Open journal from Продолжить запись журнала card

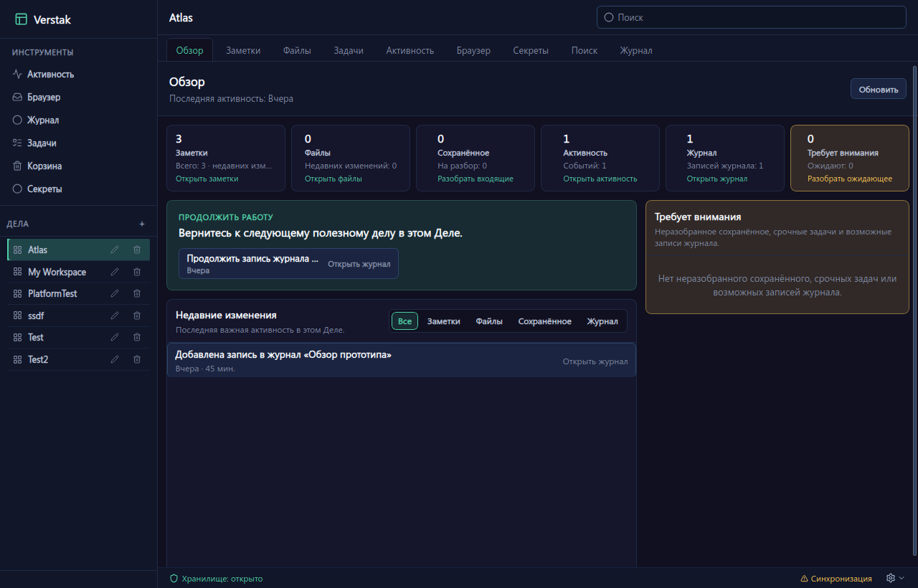coord(359,264)
